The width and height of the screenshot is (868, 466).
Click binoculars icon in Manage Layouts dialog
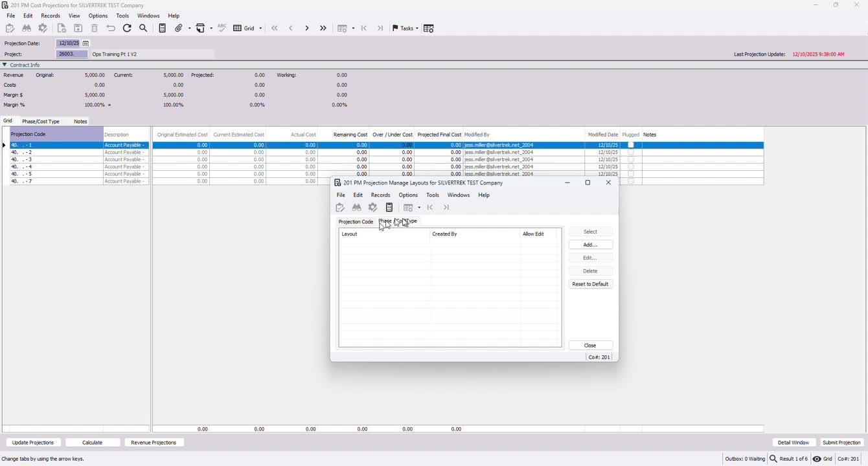357,208
